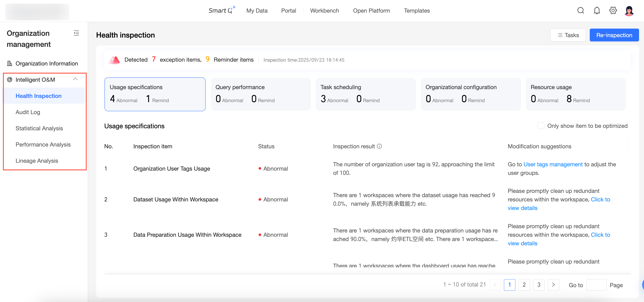Open the notifications bell icon
Viewport: 644px width, 302px height.
597,11
